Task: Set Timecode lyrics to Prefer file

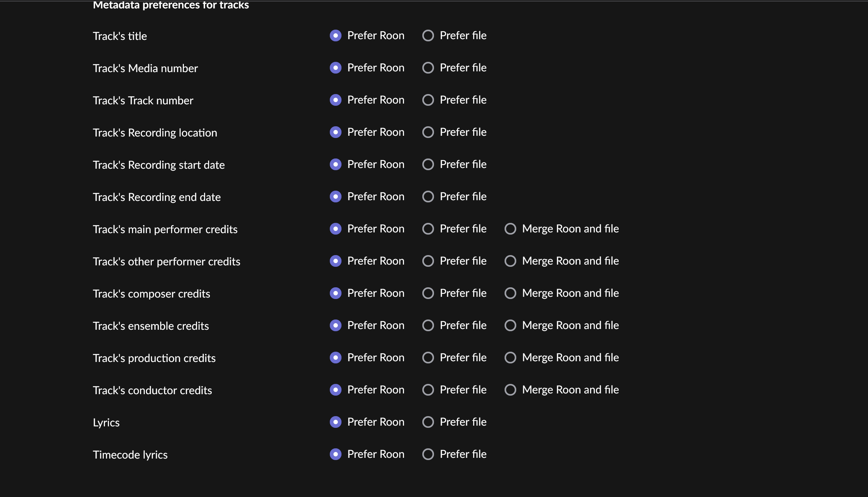Action: click(428, 454)
